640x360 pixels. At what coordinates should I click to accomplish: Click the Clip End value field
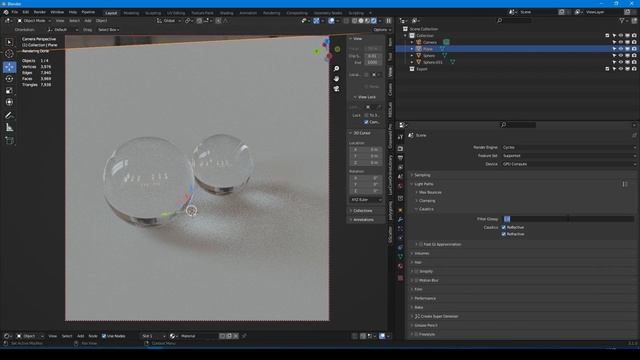tap(372, 62)
